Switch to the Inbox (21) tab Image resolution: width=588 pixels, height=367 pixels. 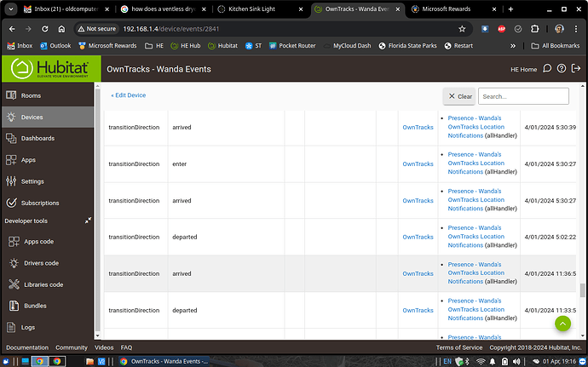(66, 9)
